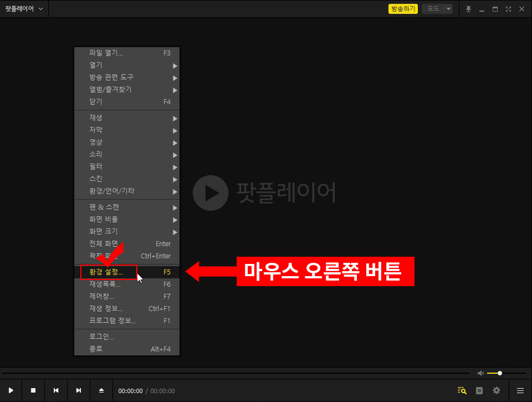
Task: Open the settings gear in the control bar
Action: (x=497, y=390)
